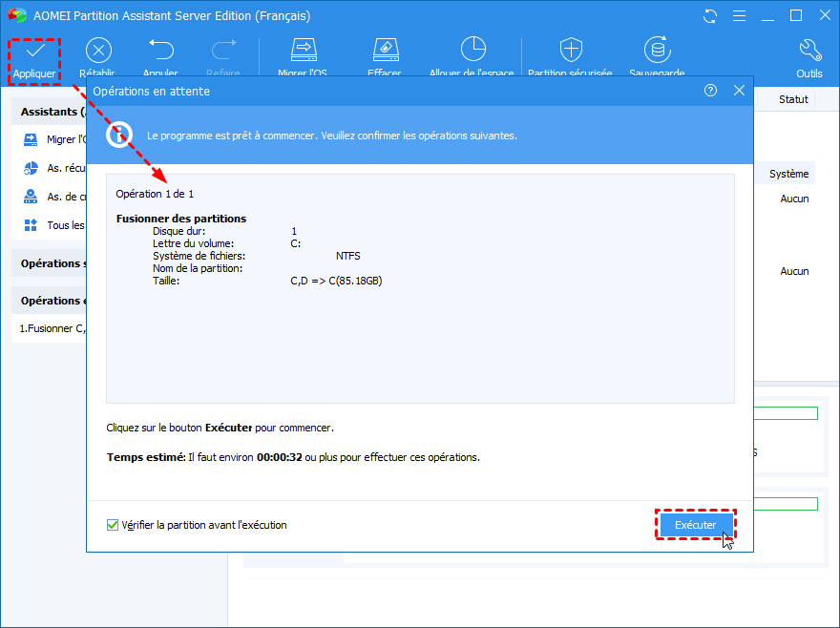Screen dimensions: 840x628
Task: Click the Rétablir toolbar icon
Action: coord(98,51)
